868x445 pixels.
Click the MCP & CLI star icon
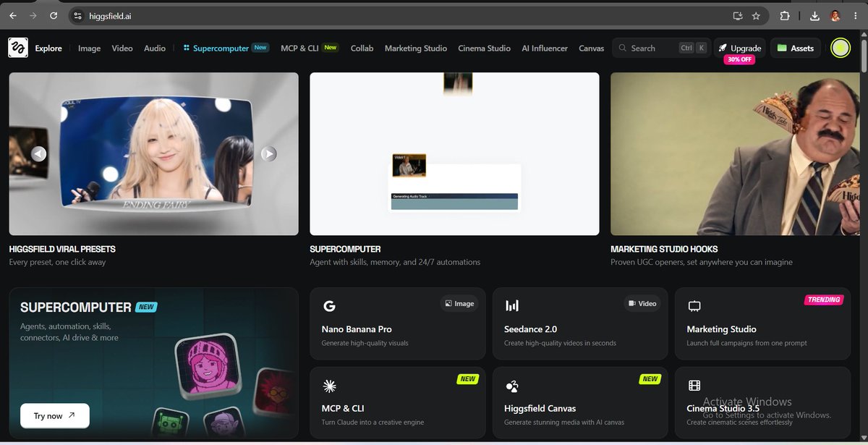tap(329, 386)
